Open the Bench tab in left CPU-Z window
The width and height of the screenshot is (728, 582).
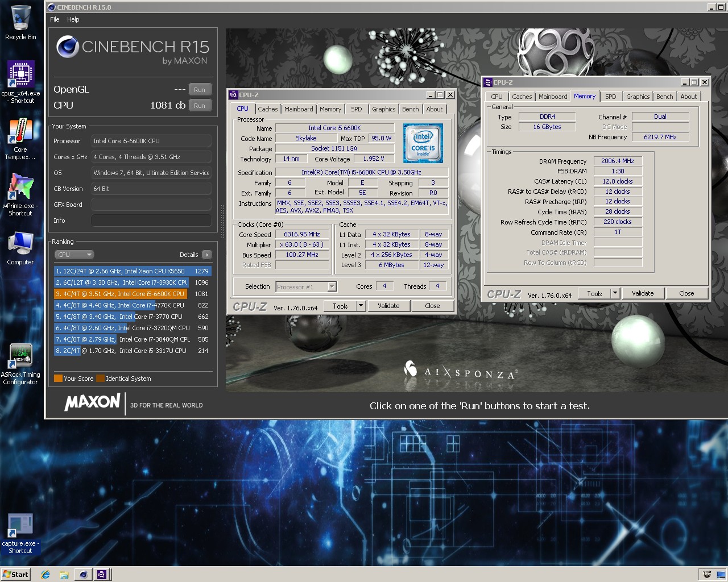click(x=411, y=109)
